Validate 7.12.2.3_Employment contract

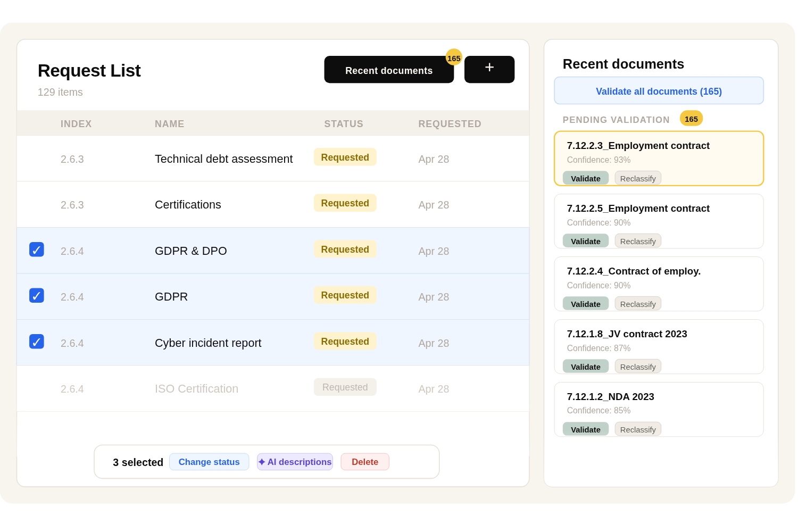585,178
